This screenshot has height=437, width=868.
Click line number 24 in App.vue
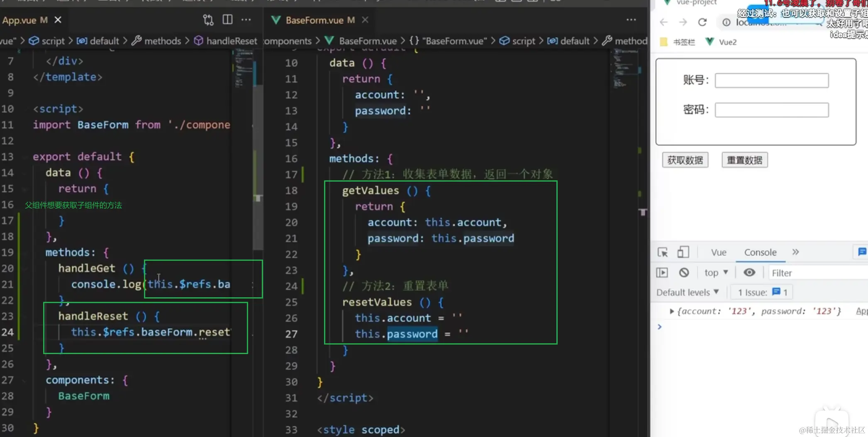pos(7,333)
